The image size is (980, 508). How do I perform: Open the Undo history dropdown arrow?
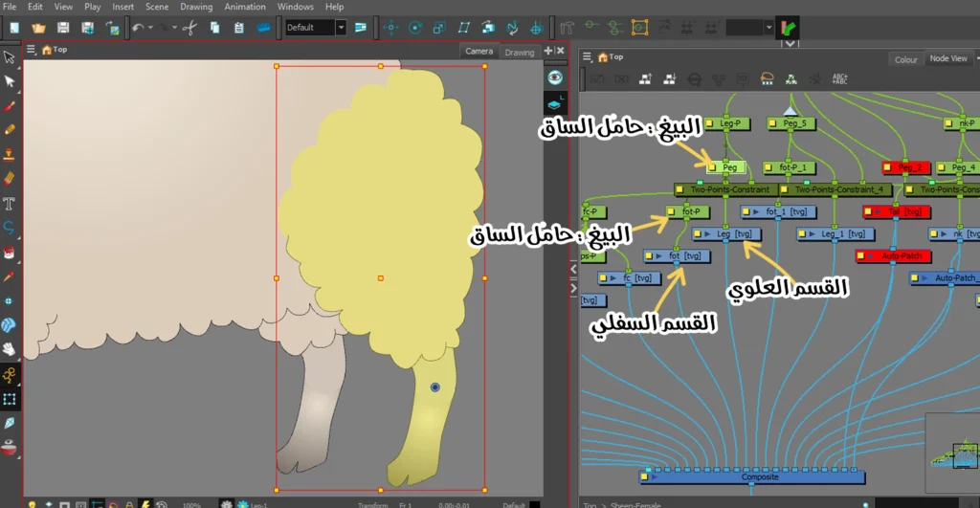150,28
